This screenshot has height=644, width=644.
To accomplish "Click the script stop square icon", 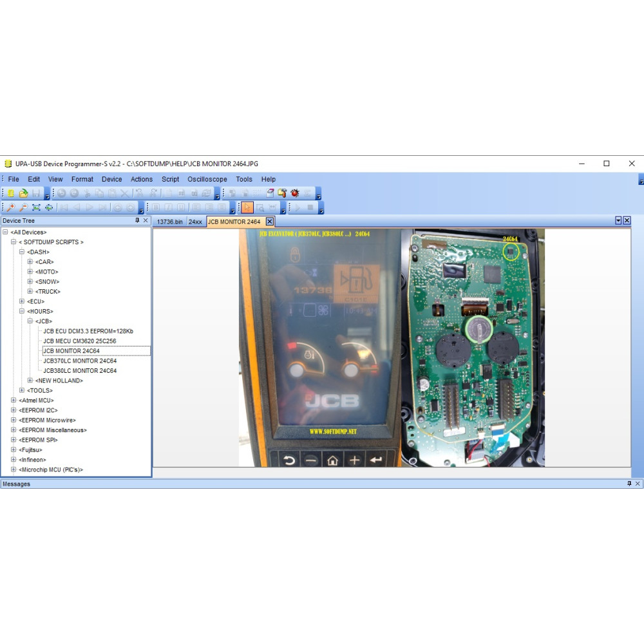I will click(310, 207).
